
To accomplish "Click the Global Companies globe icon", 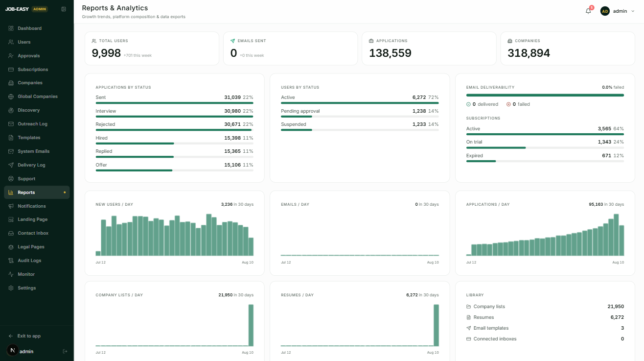I will tap(11, 96).
